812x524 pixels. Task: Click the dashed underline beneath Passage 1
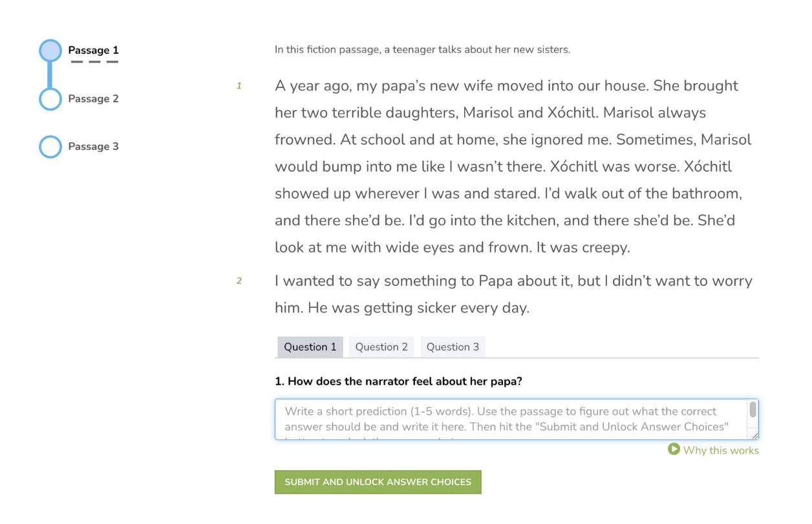pos(94,62)
